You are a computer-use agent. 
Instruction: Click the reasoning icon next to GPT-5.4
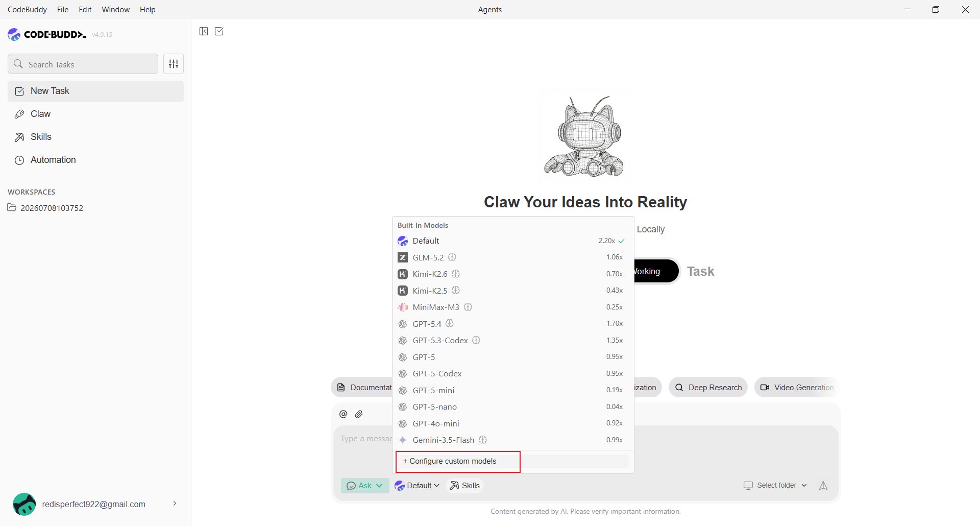click(x=450, y=324)
